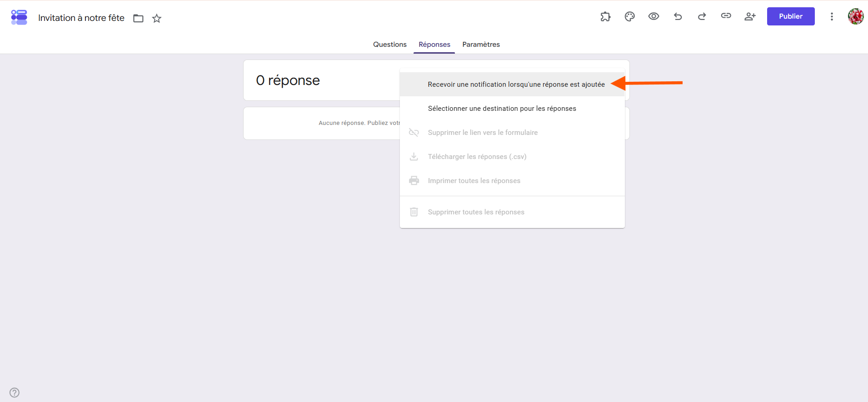Click the 0 réponse heading

coord(288,80)
